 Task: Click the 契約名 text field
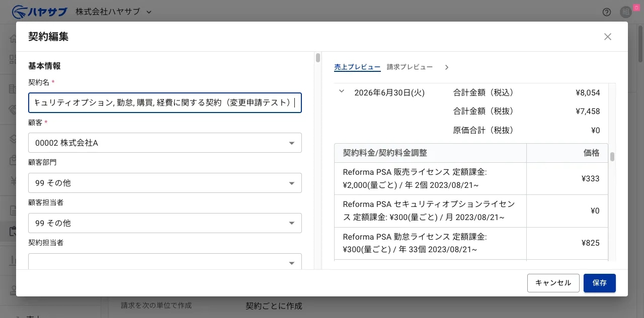point(165,102)
